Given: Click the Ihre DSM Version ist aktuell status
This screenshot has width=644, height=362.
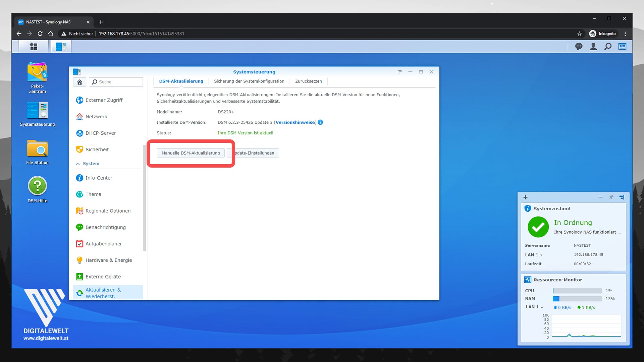Looking at the screenshot, I should pos(246,133).
